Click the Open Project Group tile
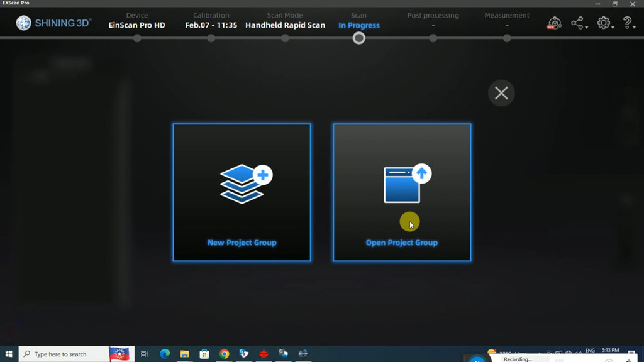 click(x=401, y=192)
